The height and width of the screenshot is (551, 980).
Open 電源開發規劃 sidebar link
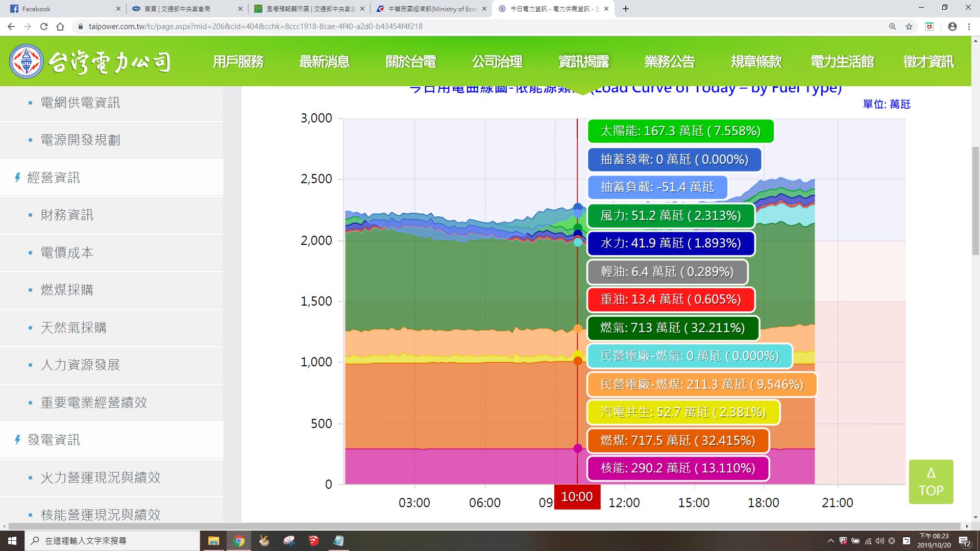pos(80,140)
